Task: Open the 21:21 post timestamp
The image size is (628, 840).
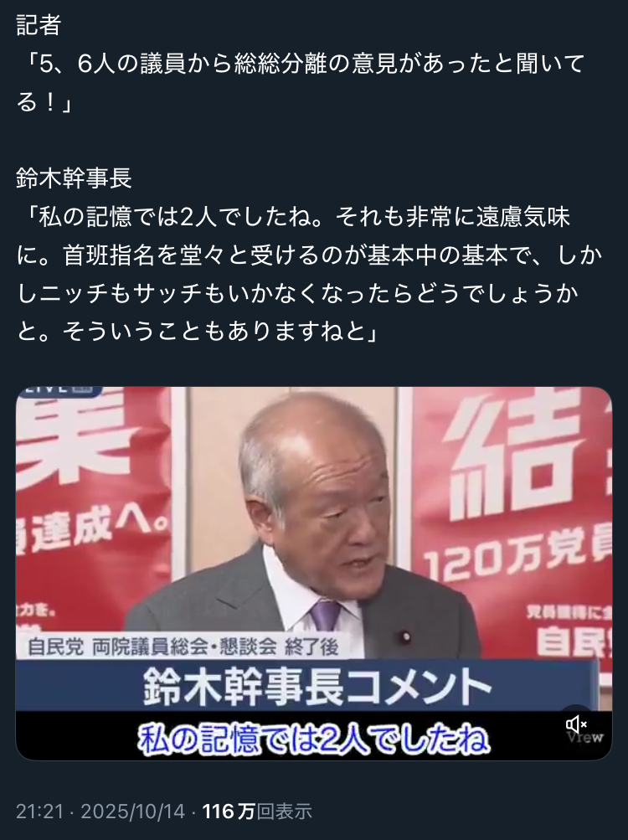Action: tap(39, 811)
